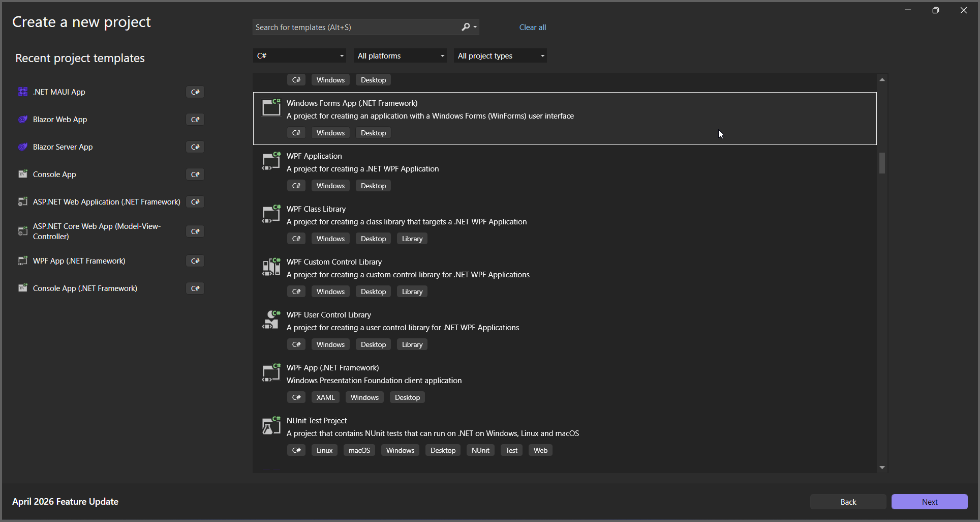This screenshot has height=522, width=980.
Task: Select the WPF Custom Control Library title
Action: [334, 262]
